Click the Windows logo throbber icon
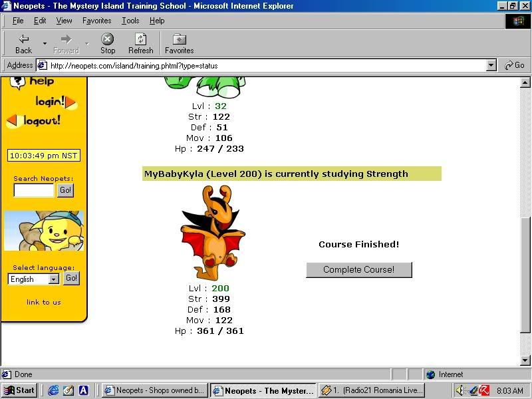Image resolution: width=532 pixels, height=399 pixels. tap(518, 21)
